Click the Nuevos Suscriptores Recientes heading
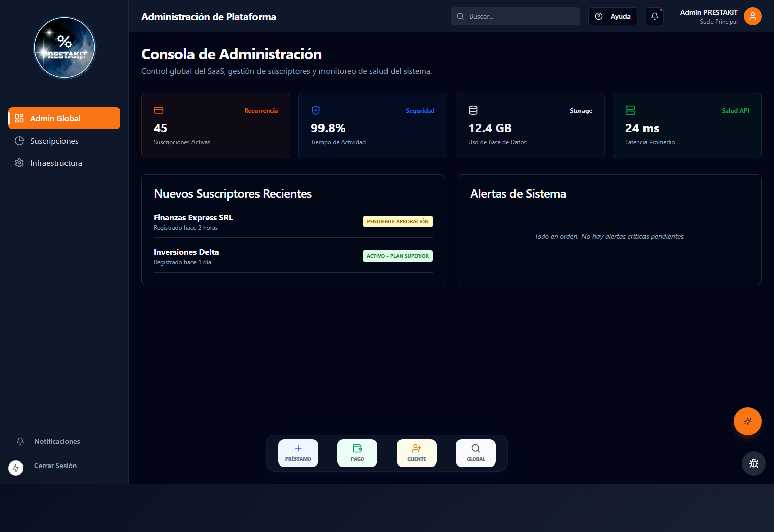The width and height of the screenshot is (774, 532). (x=233, y=194)
